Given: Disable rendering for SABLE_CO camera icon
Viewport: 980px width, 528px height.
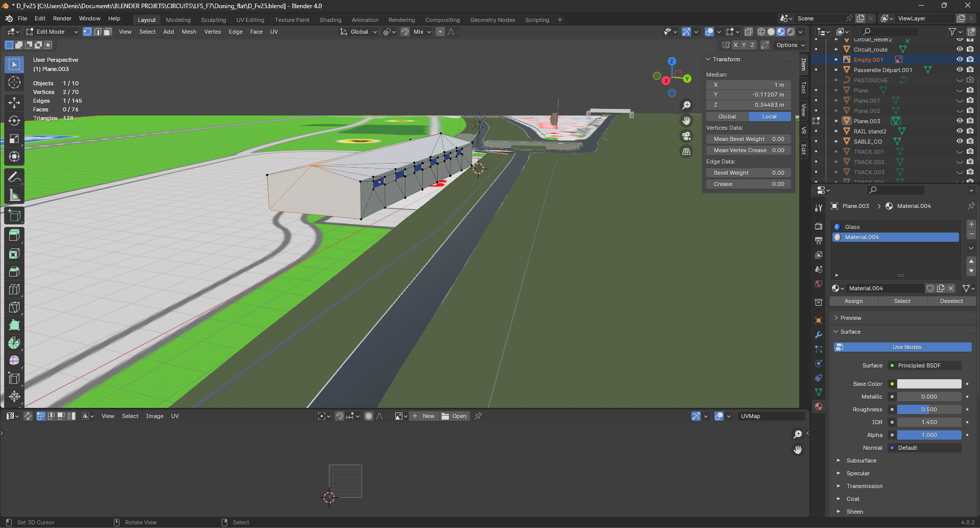Looking at the screenshot, I should [x=970, y=142].
